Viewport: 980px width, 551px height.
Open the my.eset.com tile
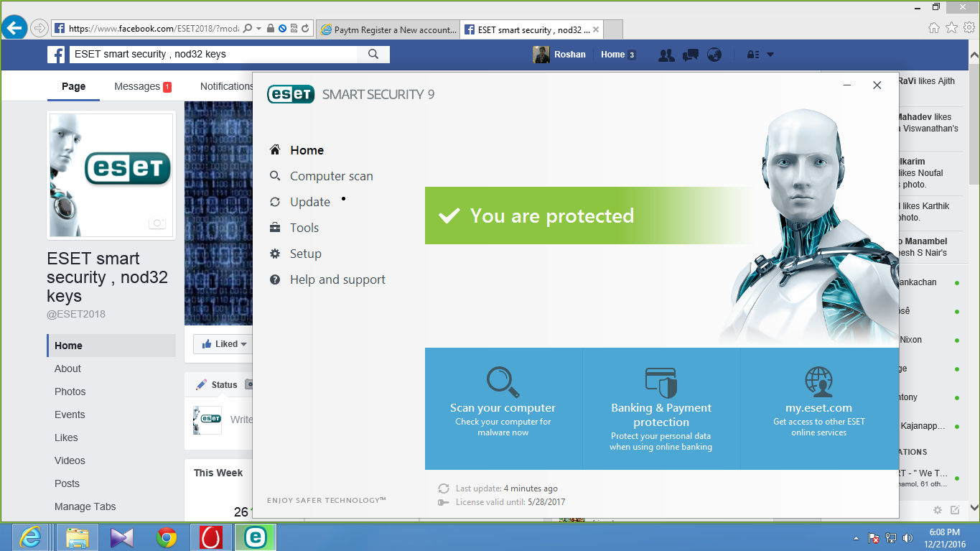(819, 409)
